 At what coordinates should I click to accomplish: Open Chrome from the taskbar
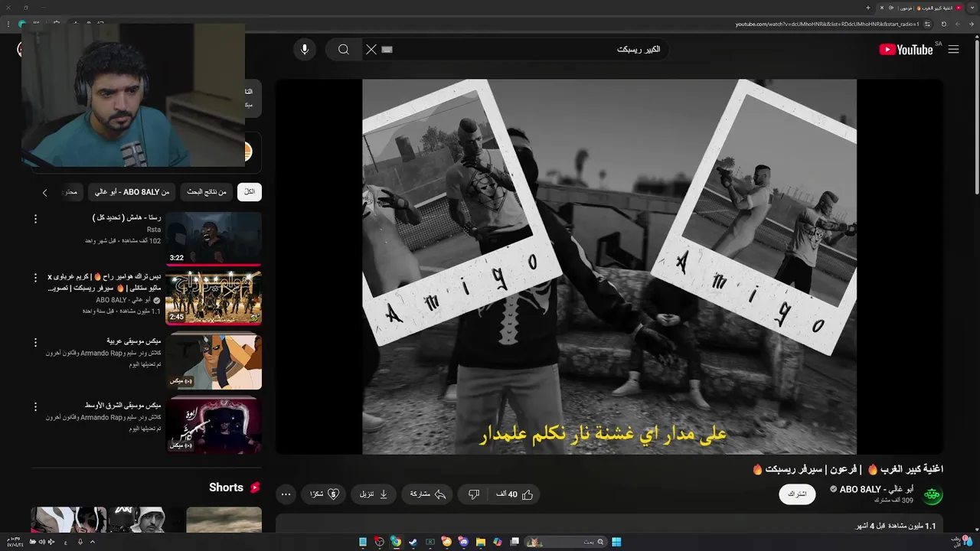tap(396, 542)
